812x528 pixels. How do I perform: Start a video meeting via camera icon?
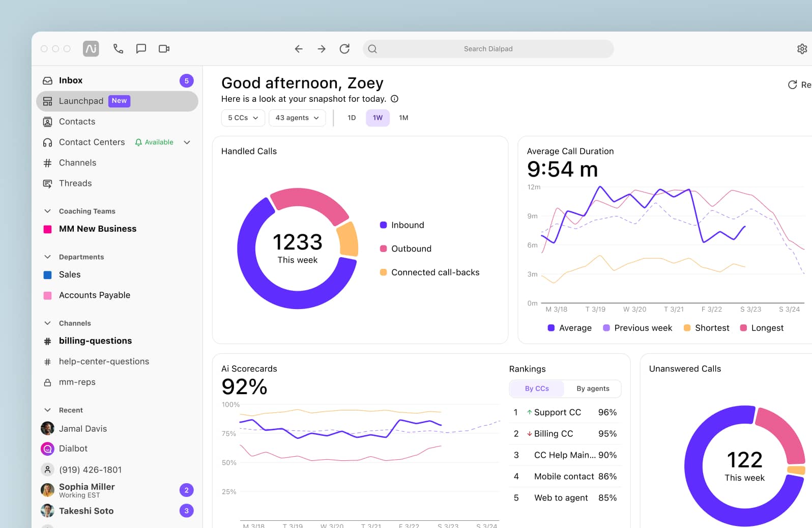pyautogui.click(x=164, y=49)
